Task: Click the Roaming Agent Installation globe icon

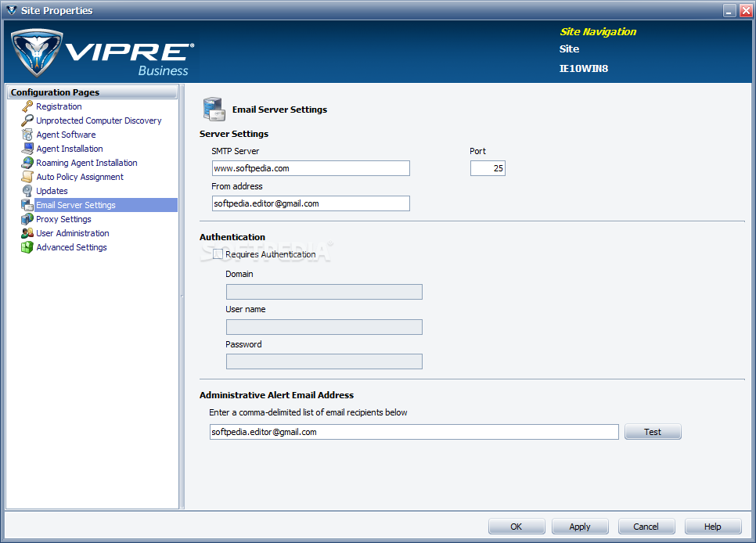Action: coord(27,163)
